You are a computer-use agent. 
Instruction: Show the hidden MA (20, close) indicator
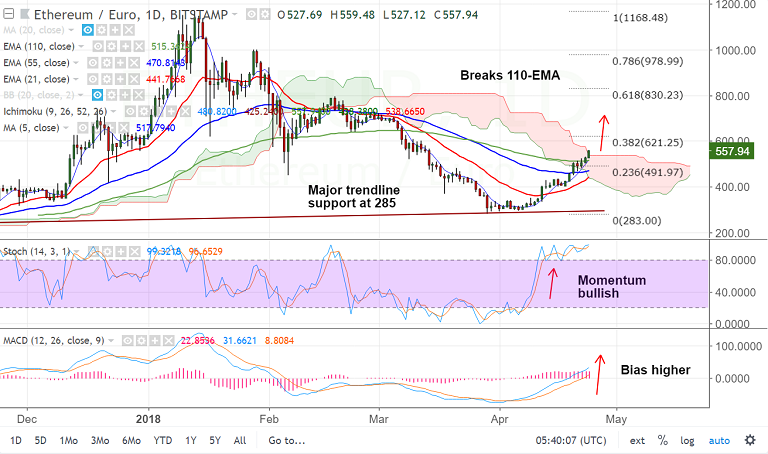88,30
